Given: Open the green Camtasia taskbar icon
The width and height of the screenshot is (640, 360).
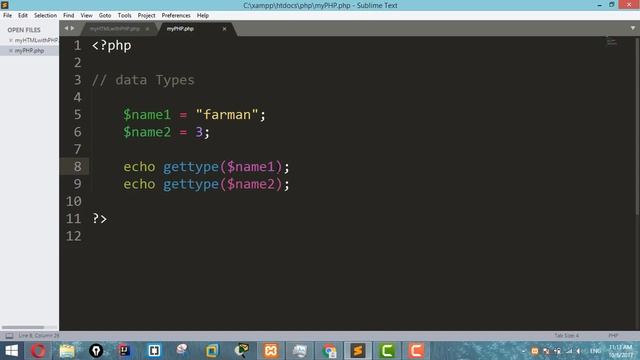Looking at the screenshot, I should coord(387,351).
